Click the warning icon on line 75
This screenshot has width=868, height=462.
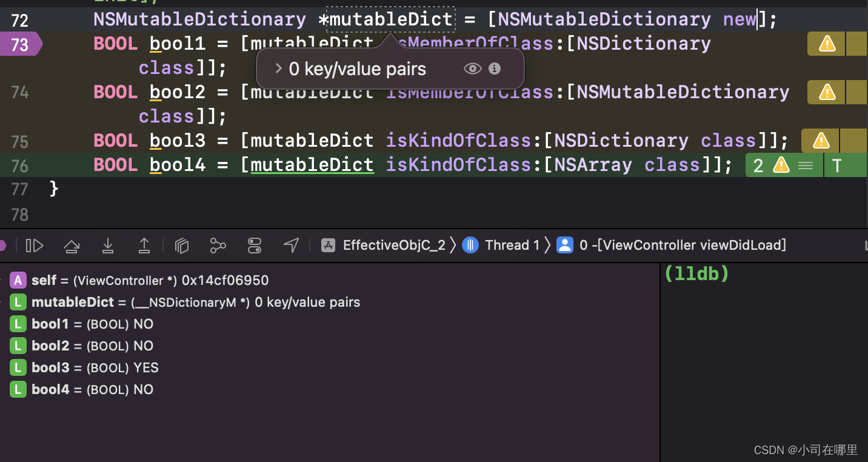pyautogui.click(x=821, y=141)
